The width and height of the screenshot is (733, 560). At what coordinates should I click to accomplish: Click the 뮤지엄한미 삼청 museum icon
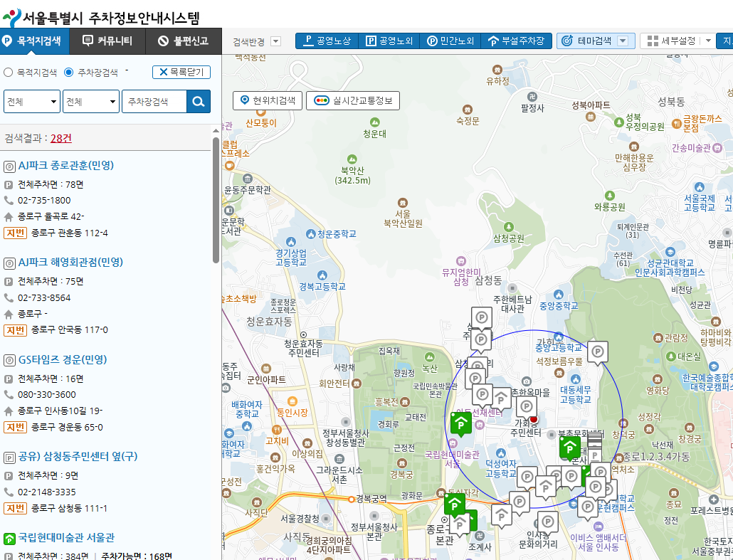coord(461,261)
